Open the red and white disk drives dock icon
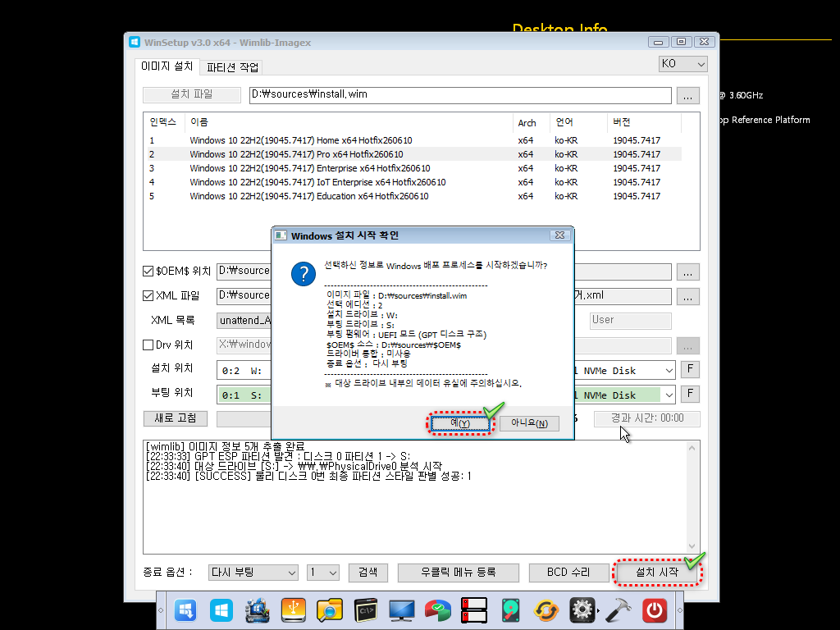This screenshot has width=840, height=630. coord(474,610)
